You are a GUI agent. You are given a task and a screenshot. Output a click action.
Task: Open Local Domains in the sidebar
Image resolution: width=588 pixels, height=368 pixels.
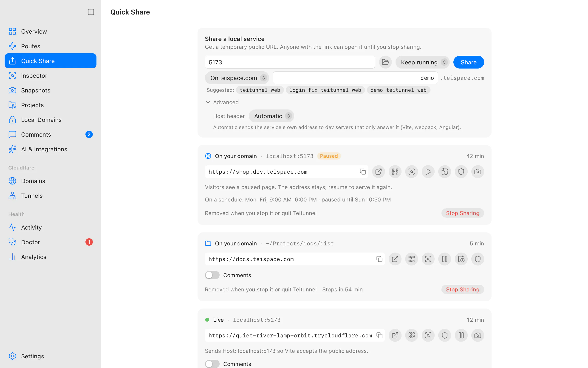click(50, 120)
